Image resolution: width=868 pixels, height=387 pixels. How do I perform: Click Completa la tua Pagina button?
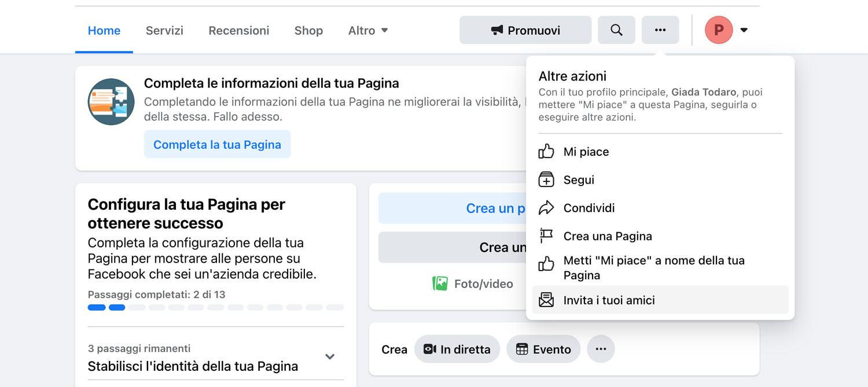coord(217,145)
